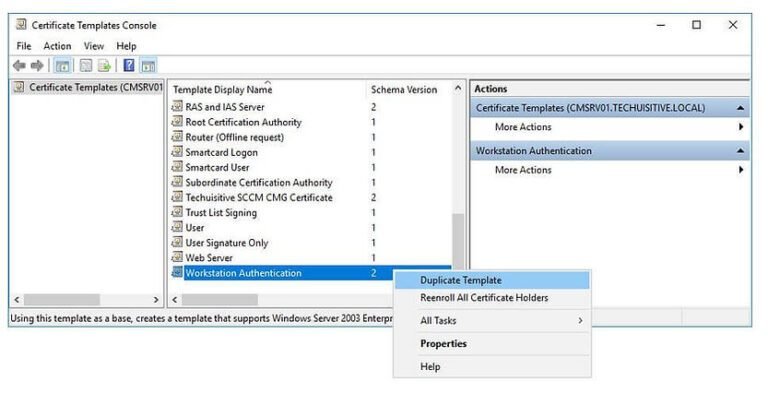768x393 pixels.
Task: Click the icon beside the User template
Action: pos(177,227)
